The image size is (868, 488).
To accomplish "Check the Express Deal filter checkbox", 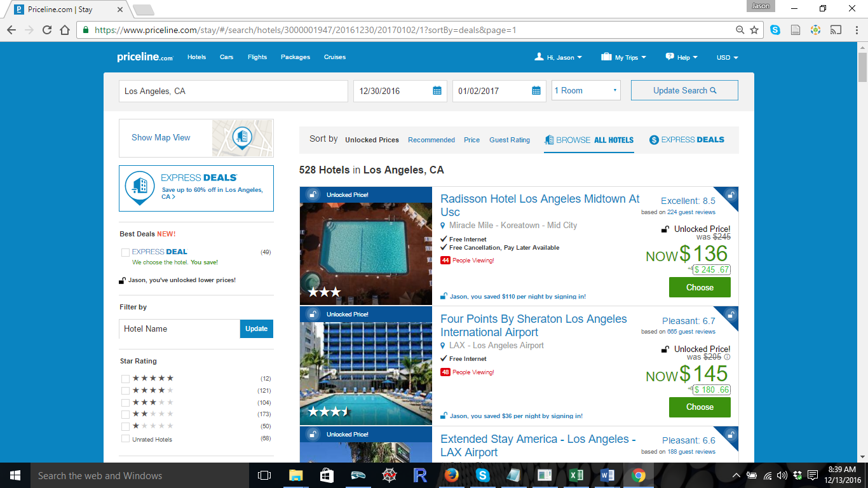I will pos(125,252).
